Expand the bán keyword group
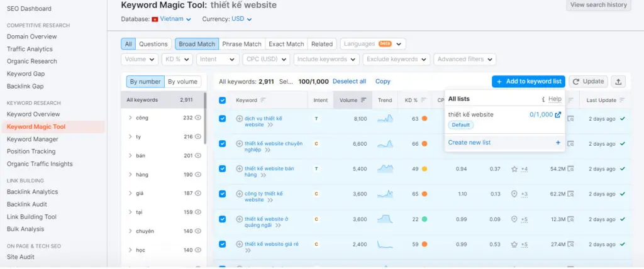Viewport: 644px width, 269px height. point(130,156)
